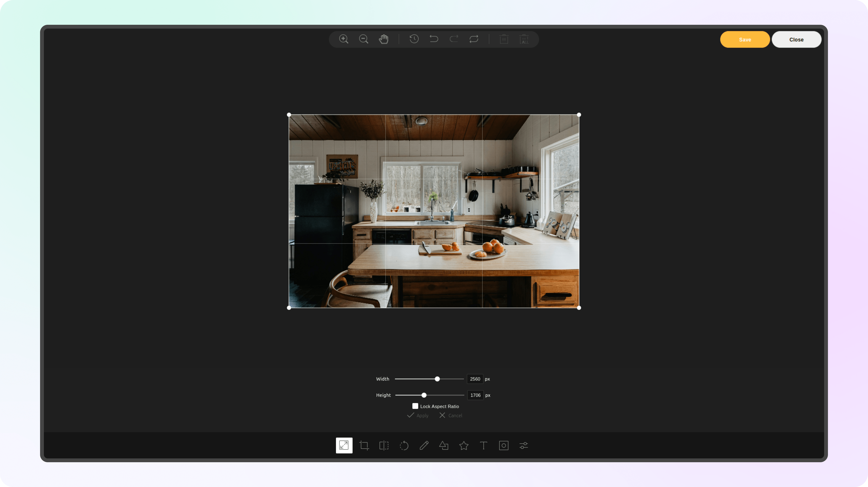This screenshot has height=487, width=868.
Task: Select the Draw pencil tool
Action: tap(424, 445)
